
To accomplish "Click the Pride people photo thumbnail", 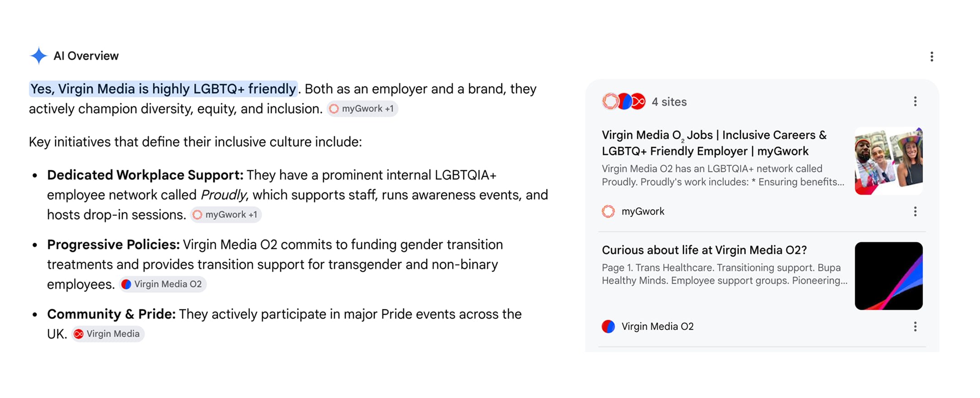I will click(889, 161).
